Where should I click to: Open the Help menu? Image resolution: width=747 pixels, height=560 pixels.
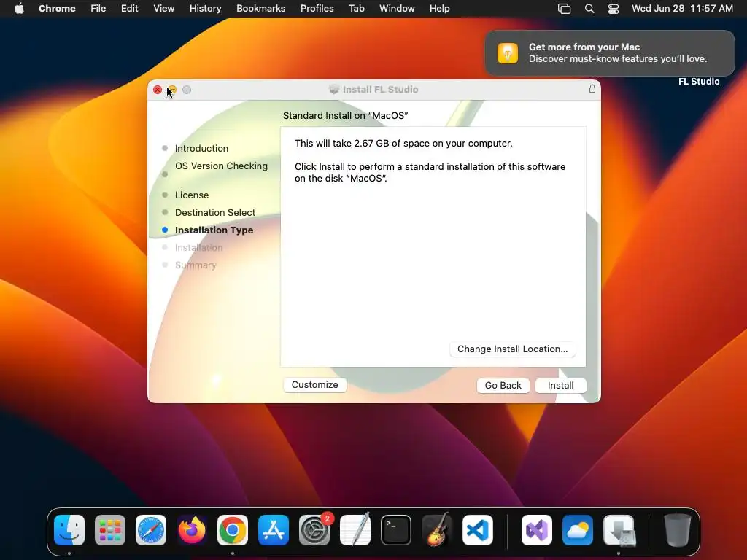pyautogui.click(x=440, y=8)
